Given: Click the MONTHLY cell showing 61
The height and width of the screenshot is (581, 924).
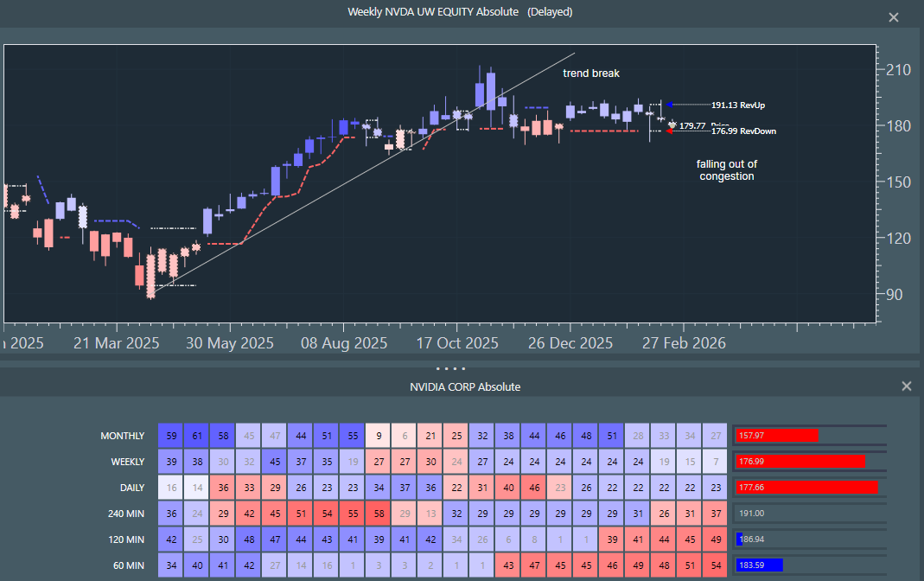Looking at the screenshot, I should [x=199, y=436].
